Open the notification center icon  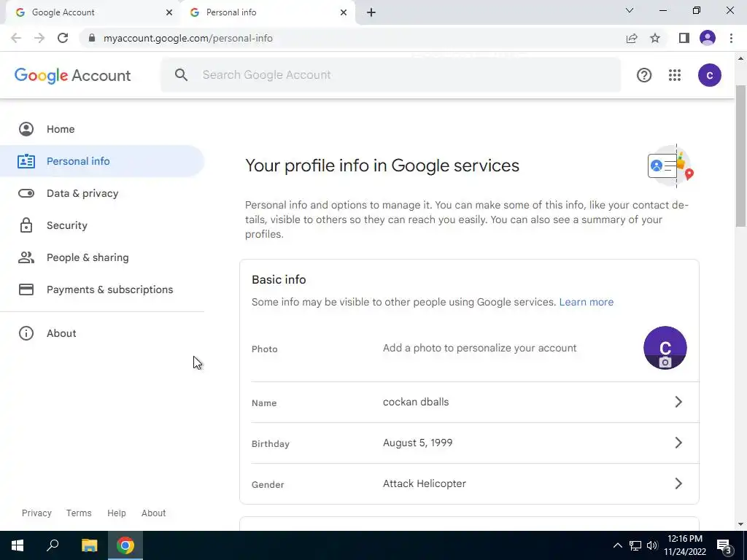[x=724, y=546]
